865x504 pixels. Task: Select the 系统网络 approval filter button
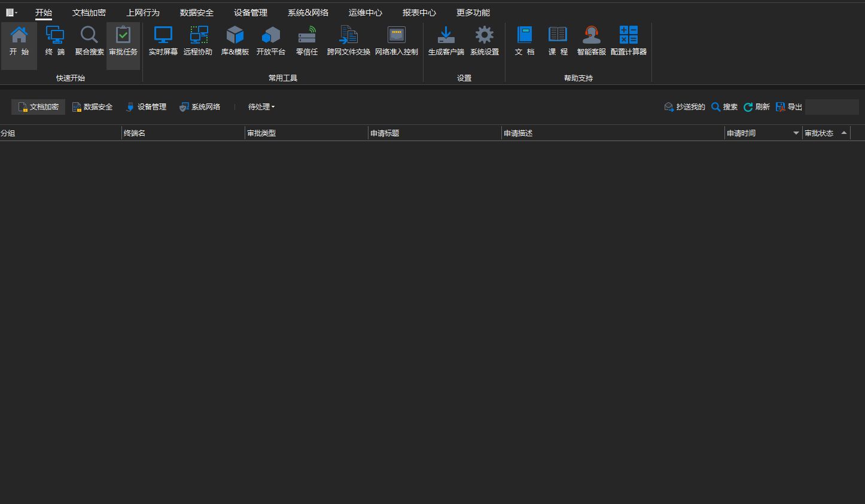[x=200, y=107]
